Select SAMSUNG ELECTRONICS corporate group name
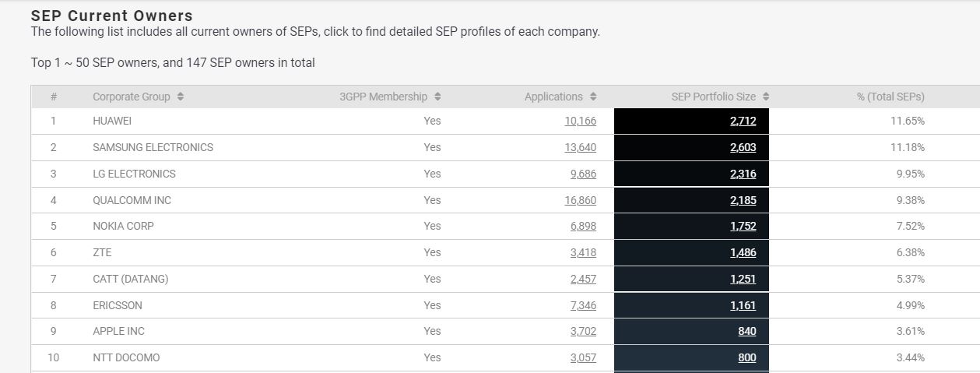The width and height of the screenshot is (980, 373). 153,147
